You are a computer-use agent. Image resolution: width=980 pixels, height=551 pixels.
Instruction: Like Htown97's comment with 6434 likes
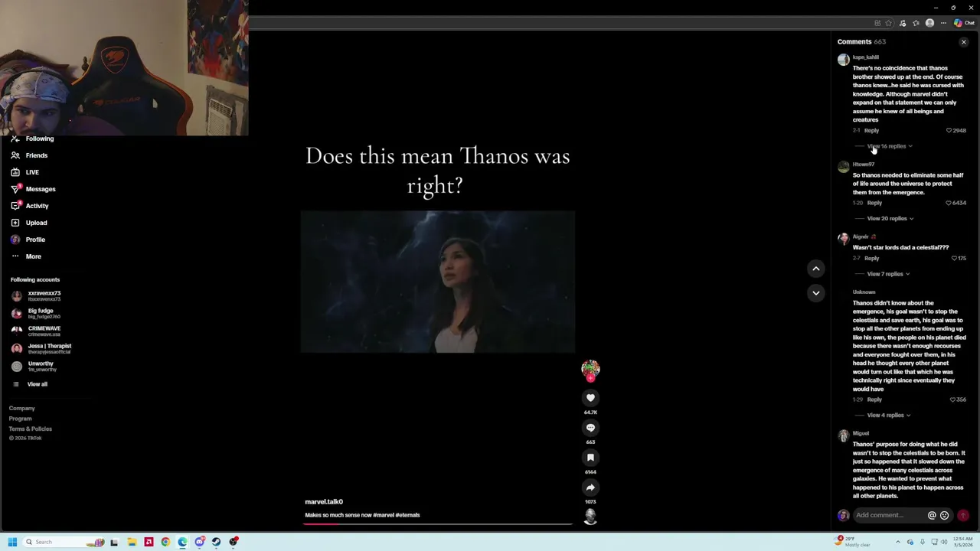(949, 203)
